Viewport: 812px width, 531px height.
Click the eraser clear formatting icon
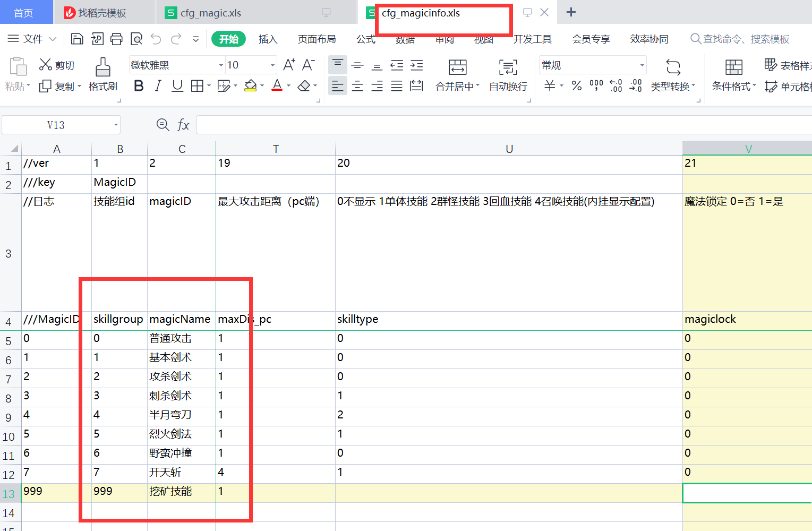coord(304,85)
